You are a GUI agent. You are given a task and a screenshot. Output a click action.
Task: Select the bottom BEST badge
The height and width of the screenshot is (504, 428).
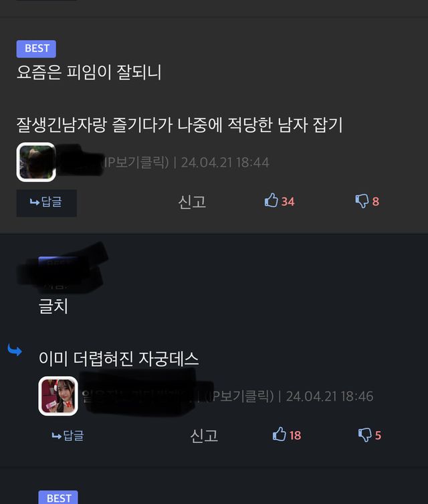58,497
